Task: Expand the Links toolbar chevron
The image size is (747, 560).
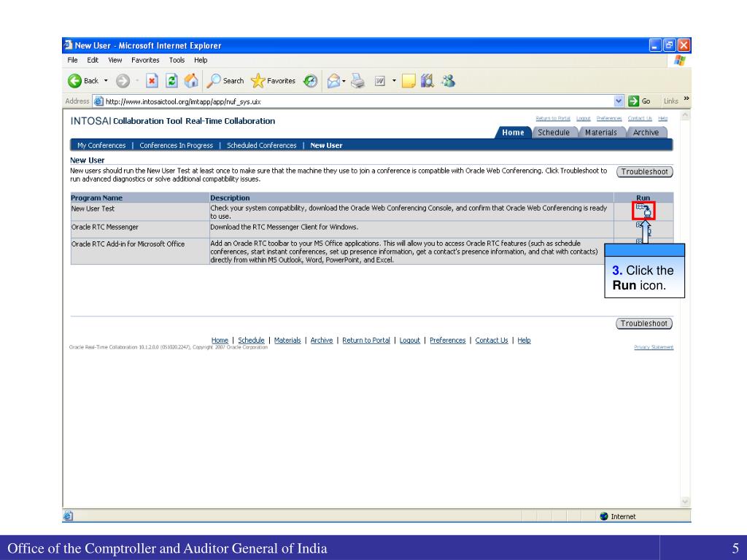Action: (686, 98)
